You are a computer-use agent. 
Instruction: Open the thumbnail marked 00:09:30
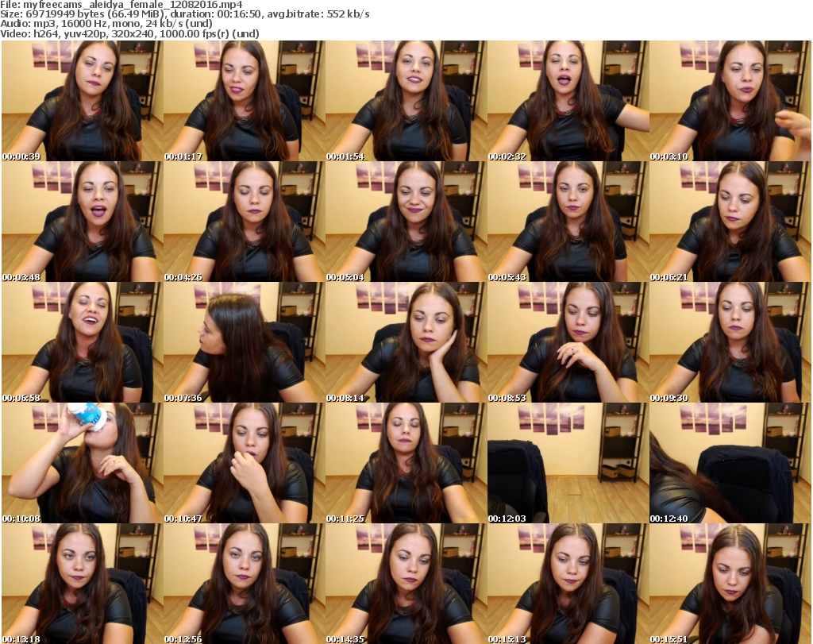[x=730, y=342]
